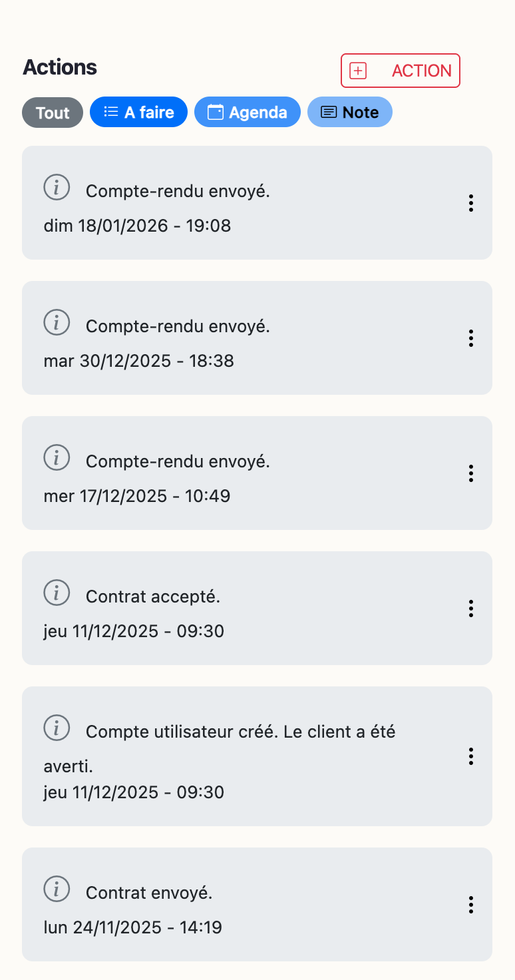Screen dimensions: 515x980
Task: Open kebab menu for Contrat envoyé
Action: (x=471, y=904)
